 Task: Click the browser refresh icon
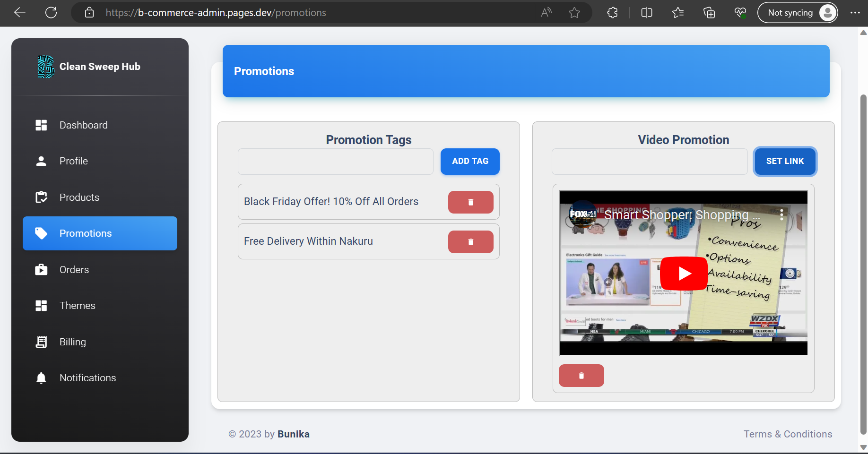(x=51, y=13)
